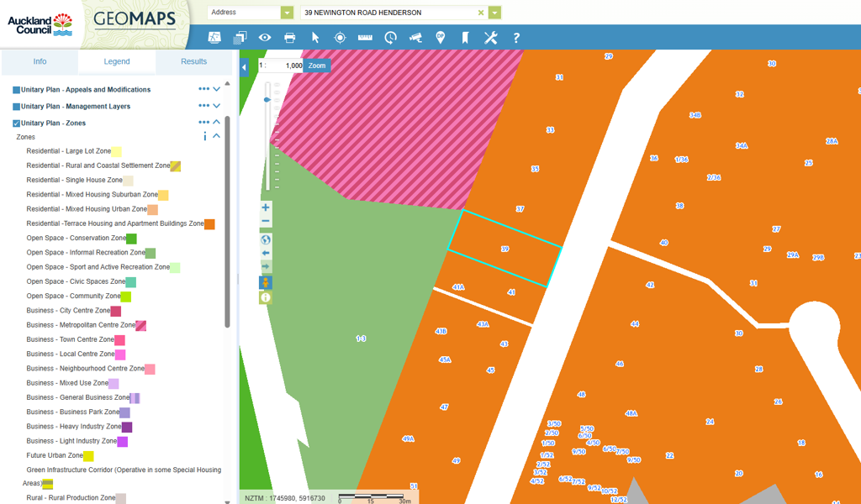Open the Address search type dropdown
The width and height of the screenshot is (861, 504).
(288, 13)
